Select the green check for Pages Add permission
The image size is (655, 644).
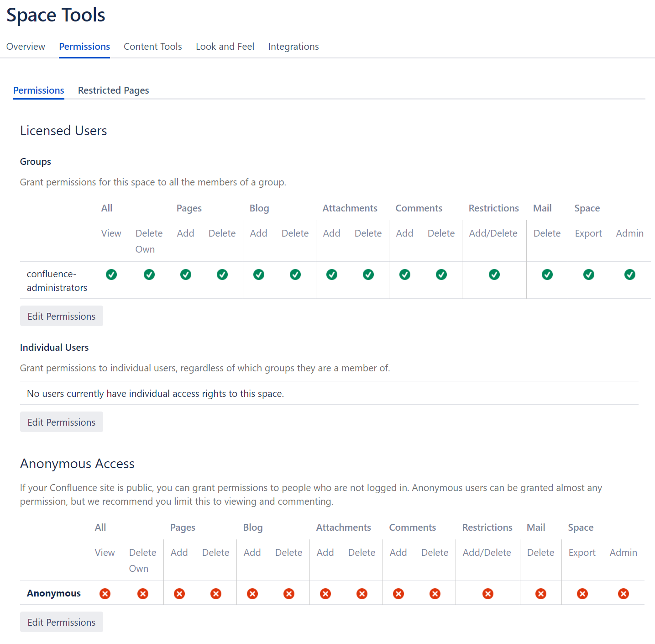tap(186, 274)
